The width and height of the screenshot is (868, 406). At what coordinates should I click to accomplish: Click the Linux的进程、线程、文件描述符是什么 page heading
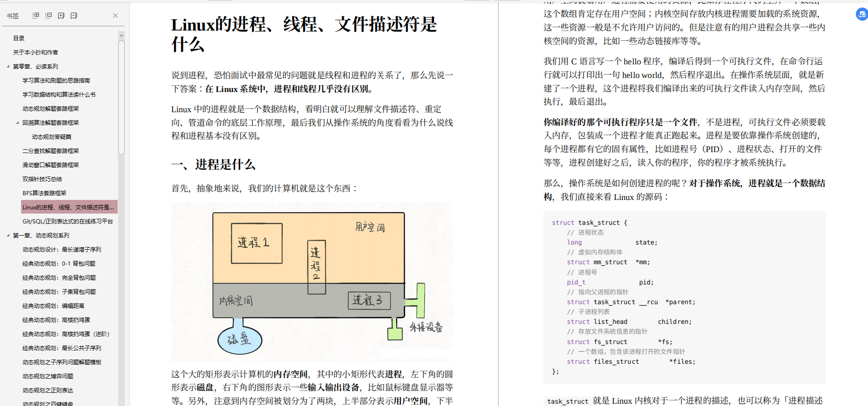[304, 34]
